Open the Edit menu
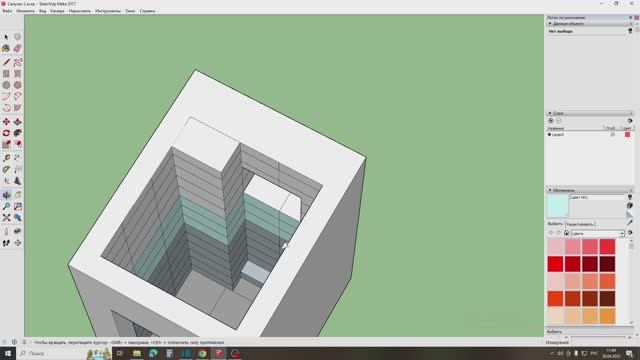 25,11
